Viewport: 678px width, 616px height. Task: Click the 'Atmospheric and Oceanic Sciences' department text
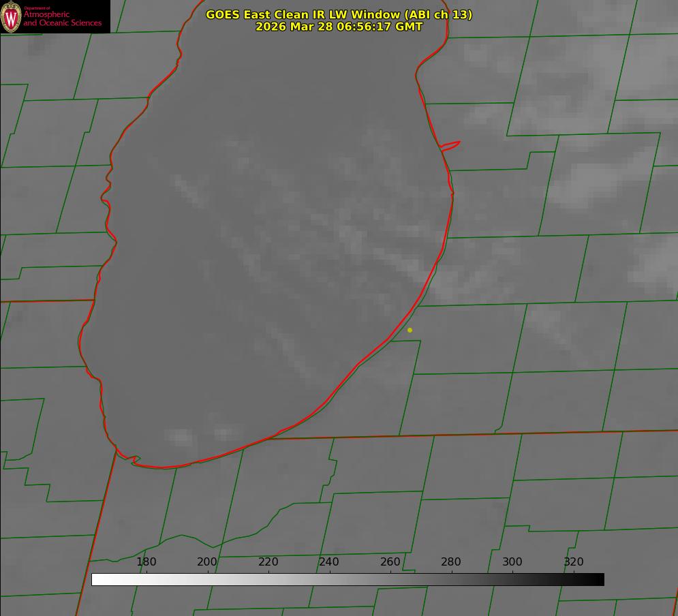pyautogui.click(x=62, y=18)
